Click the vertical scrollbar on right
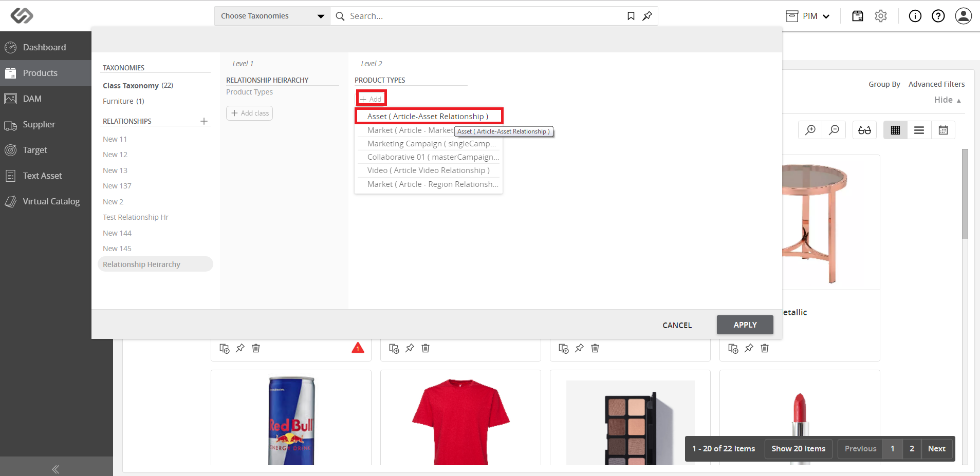 click(x=965, y=194)
